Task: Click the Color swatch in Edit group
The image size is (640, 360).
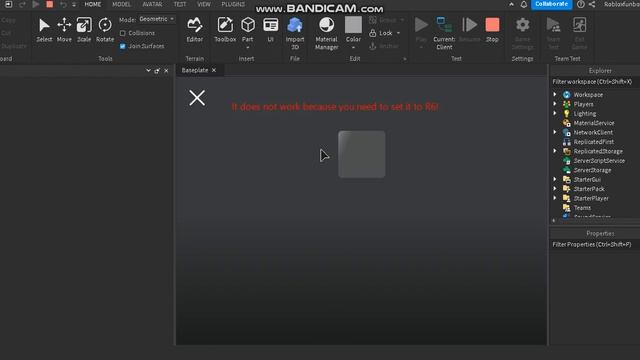Action: (353, 25)
